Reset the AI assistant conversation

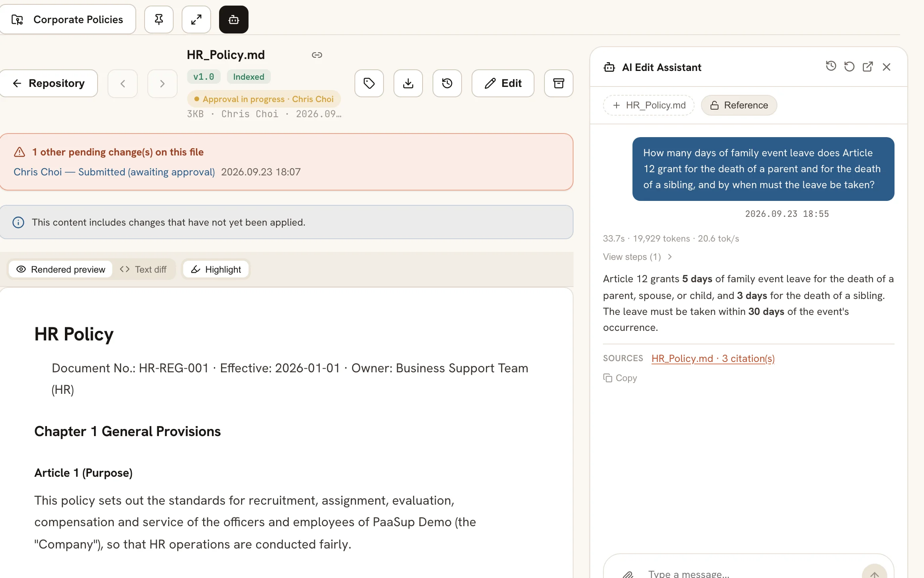pyautogui.click(x=849, y=67)
